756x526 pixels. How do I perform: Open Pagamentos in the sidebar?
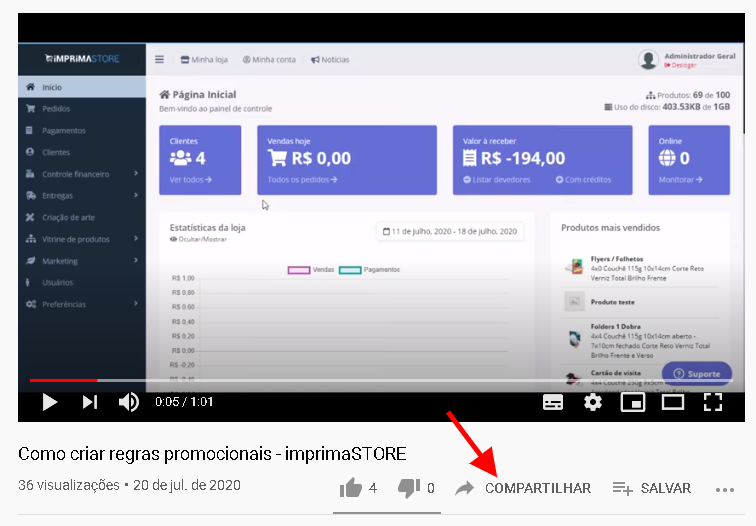[x=82, y=130]
